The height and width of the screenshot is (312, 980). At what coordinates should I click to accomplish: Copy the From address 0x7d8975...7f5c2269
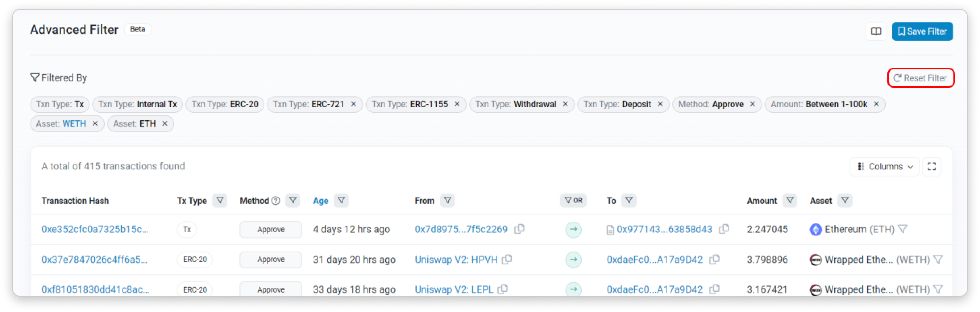[x=519, y=229]
